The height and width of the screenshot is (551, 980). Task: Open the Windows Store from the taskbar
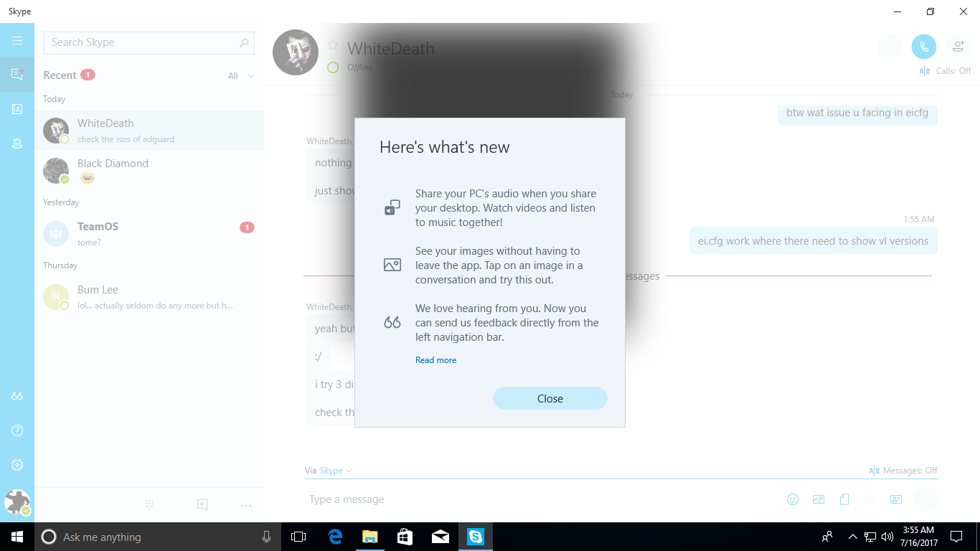pos(405,537)
